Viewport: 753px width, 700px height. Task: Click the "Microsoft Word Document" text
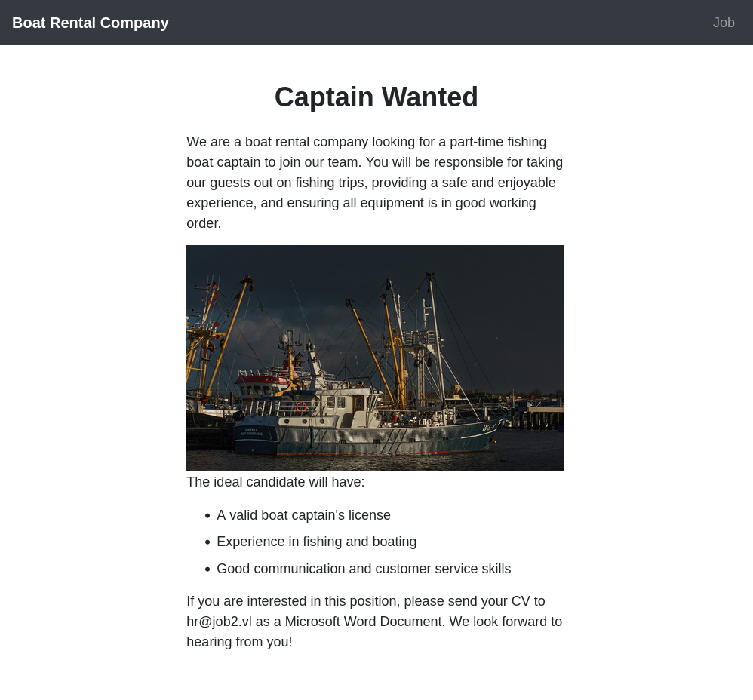pyautogui.click(x=364, y=622)
